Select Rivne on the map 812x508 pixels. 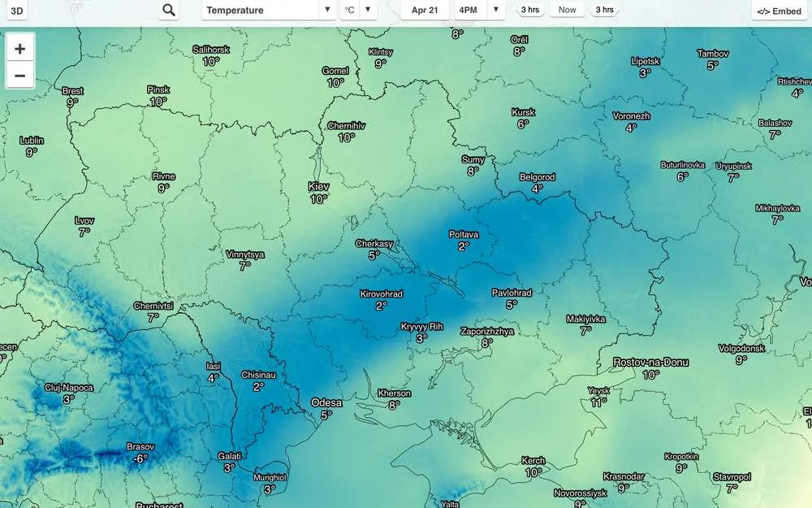click(164, 176)
